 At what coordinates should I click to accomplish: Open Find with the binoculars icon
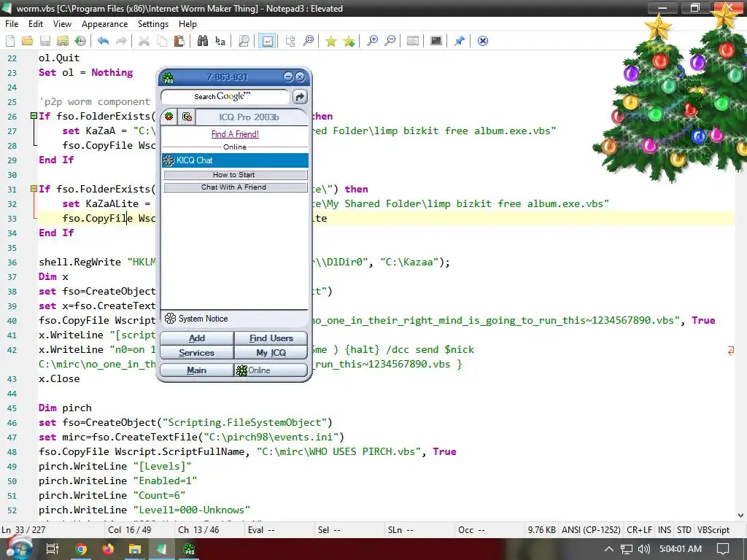(x=203, y=41)
